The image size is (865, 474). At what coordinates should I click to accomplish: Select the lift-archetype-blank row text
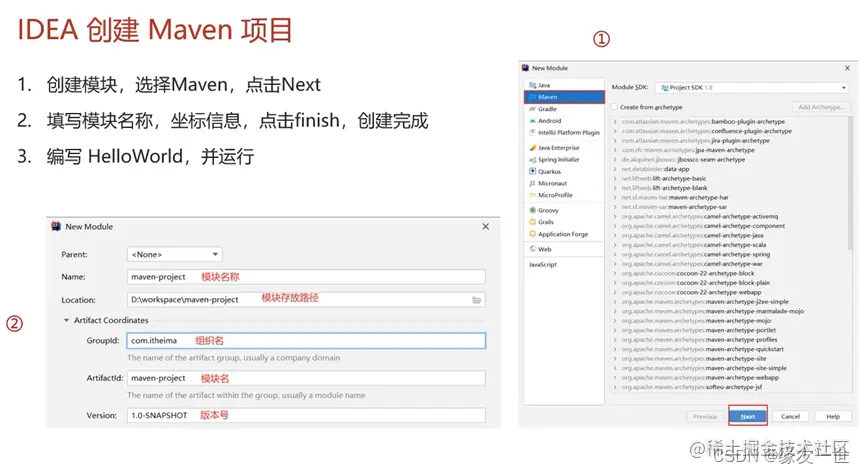[x=664, y=188]
